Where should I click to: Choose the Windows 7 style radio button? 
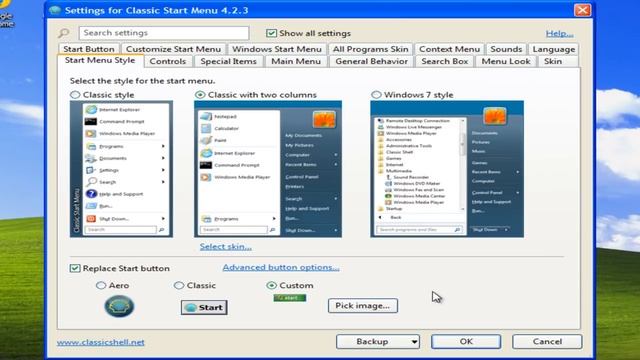376,95
